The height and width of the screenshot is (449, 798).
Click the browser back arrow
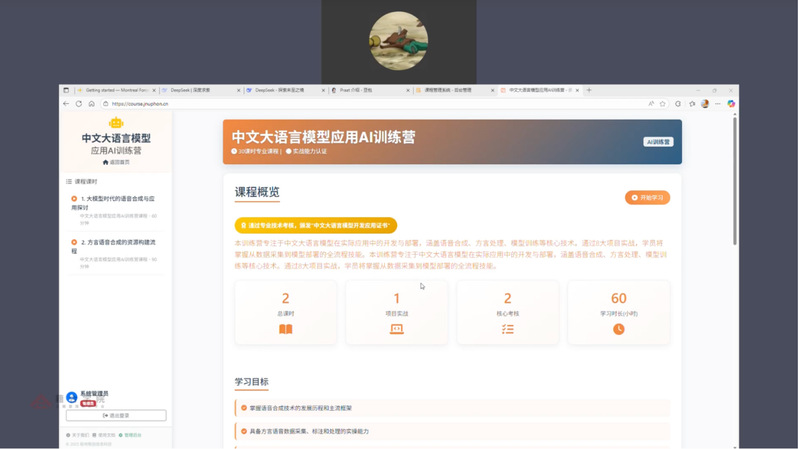66,103
